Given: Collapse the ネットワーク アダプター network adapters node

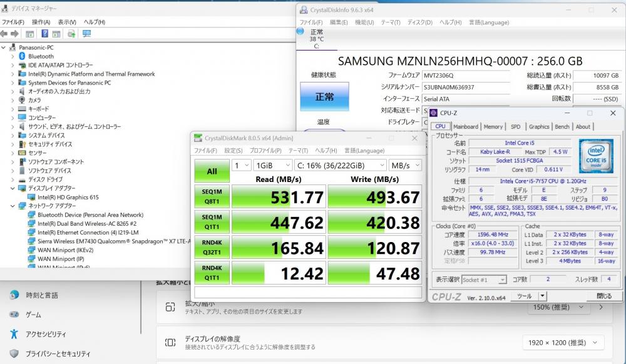Looking at the screenshot, I should [13, 206].
